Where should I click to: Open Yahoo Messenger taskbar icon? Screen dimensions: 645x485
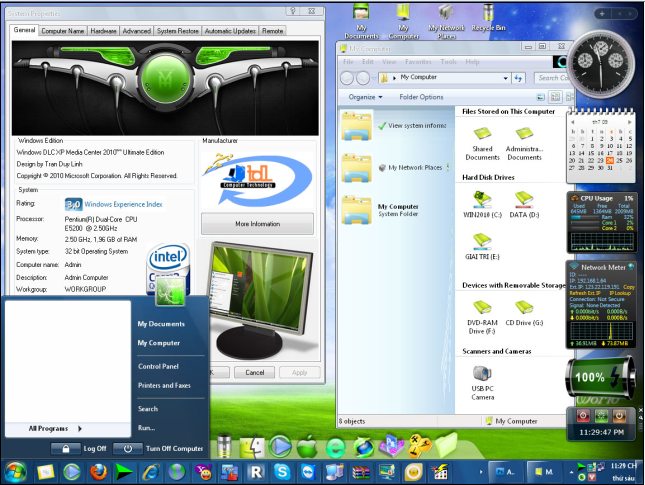point(204,472)
